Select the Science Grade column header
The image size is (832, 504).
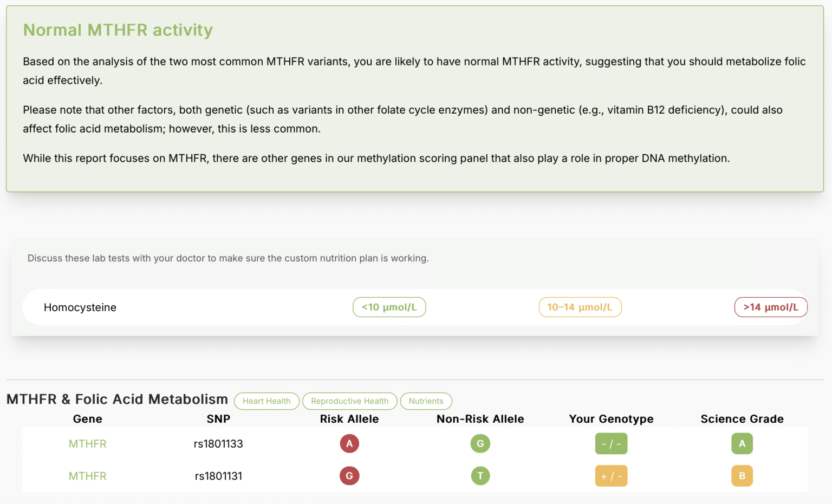(x=742, y=418)
